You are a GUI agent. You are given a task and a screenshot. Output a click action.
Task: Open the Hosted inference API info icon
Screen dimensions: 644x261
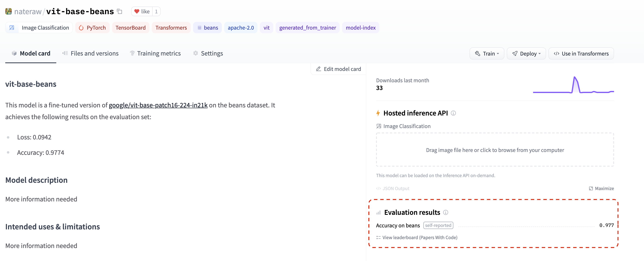(x=453, y=113)
